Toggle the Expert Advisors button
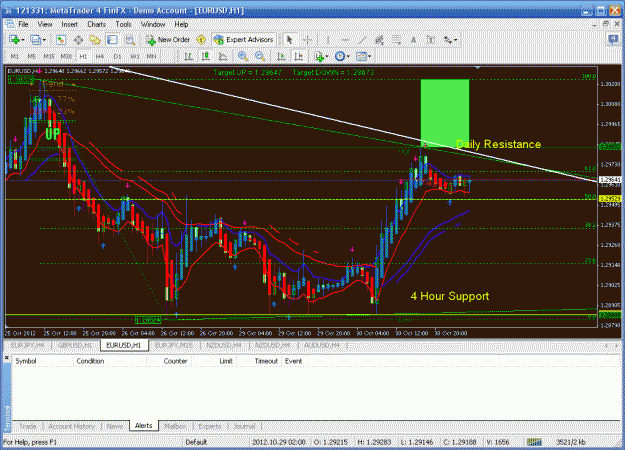This screenshot has height=450, width=625. 244,39
